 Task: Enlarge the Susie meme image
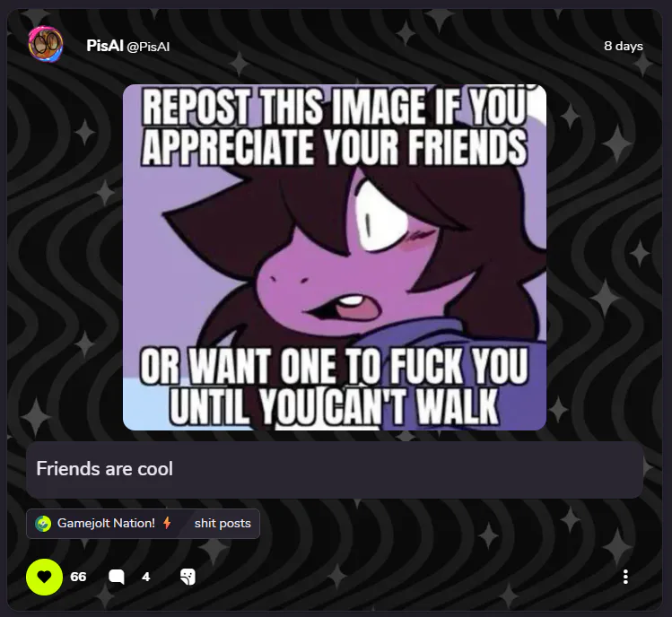point(335,257)
